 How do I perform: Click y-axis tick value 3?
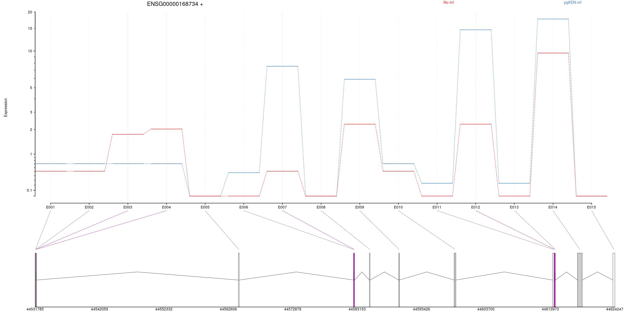(31, 112)
